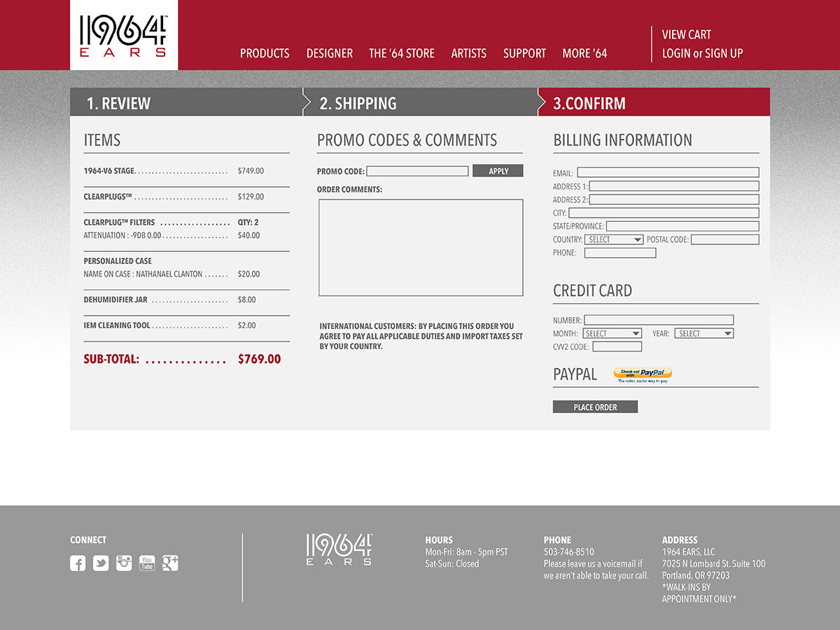Focus the State/Province field
The image size is (840, 630).
tap(682, 226)
